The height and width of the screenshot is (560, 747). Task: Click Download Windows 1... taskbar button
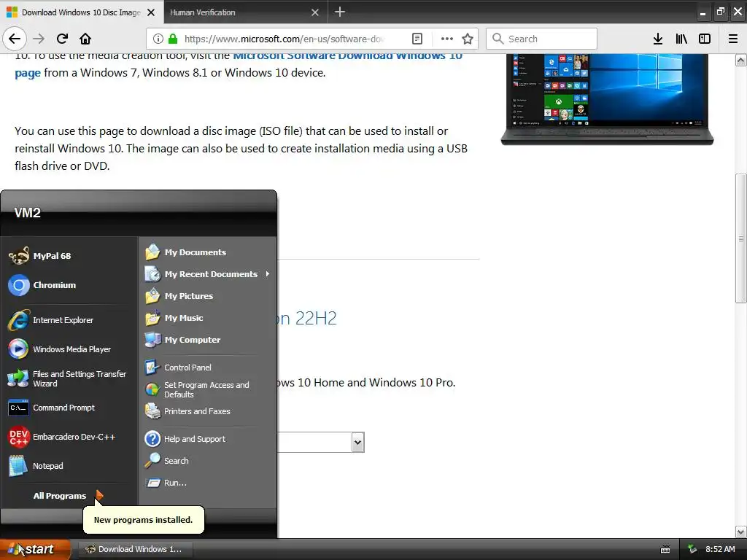136,549
